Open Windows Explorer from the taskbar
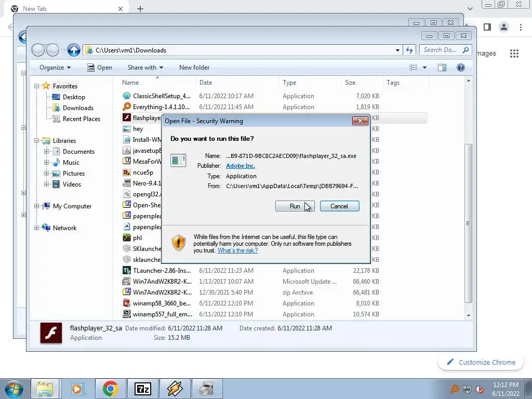 coord(45,389)
